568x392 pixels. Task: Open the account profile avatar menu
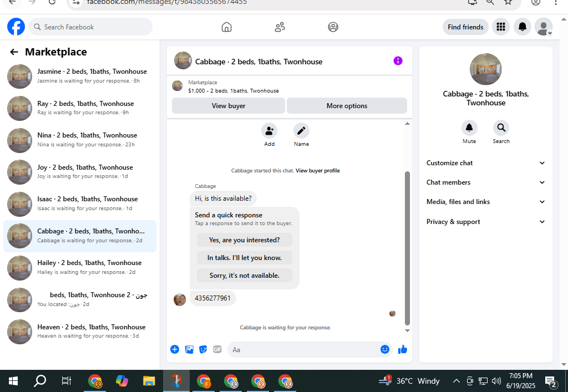click(x=544, y=27)
